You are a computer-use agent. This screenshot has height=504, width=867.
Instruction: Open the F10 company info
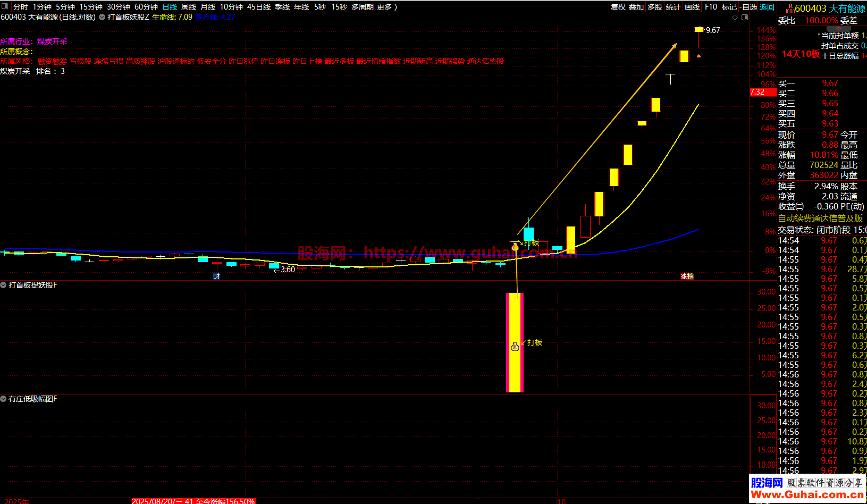pyautogui.click(x=711, y=7)
